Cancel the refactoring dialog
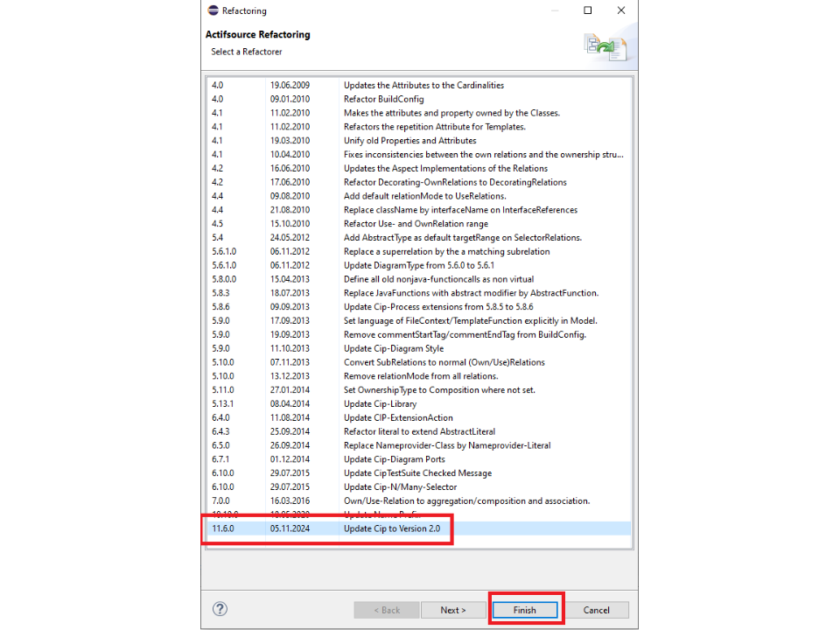The height and width of the screenshot is (630, 840). 596,610
